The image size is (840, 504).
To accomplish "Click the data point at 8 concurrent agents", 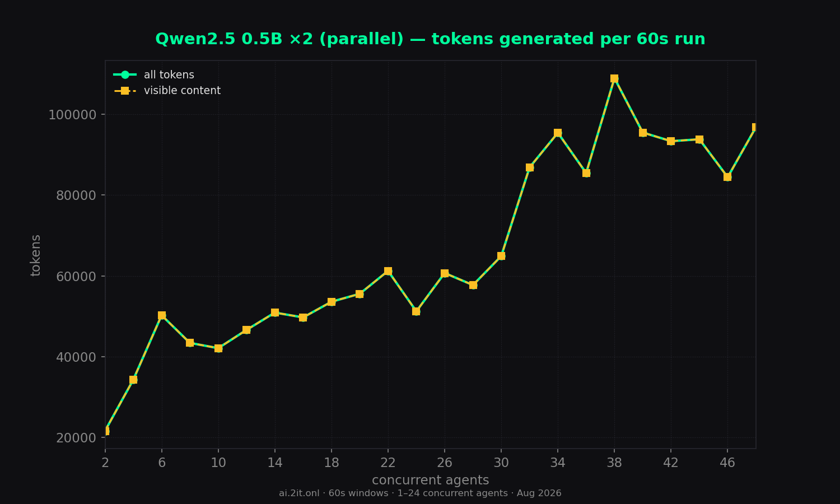I will (190, 343).
